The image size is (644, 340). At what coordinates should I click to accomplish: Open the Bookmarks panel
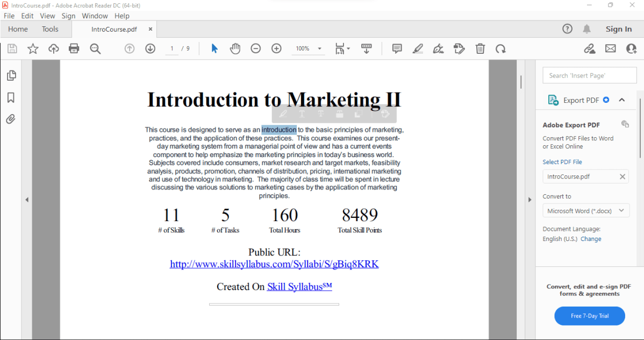[11, 97]
